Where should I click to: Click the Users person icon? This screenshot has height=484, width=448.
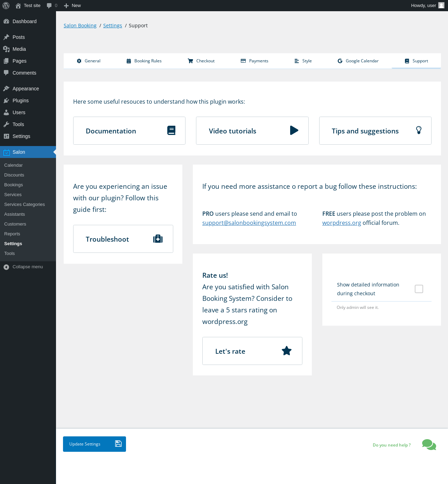tap(6, 112)
